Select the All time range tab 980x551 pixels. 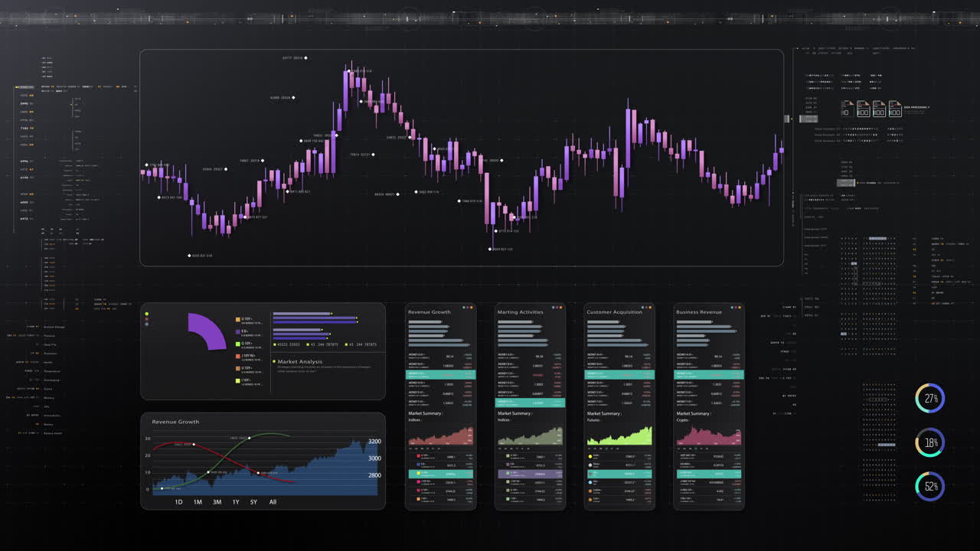point(273,502)
